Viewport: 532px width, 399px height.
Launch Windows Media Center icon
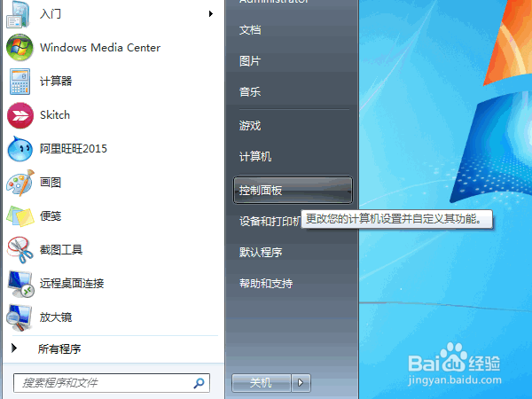pos(20,48)
